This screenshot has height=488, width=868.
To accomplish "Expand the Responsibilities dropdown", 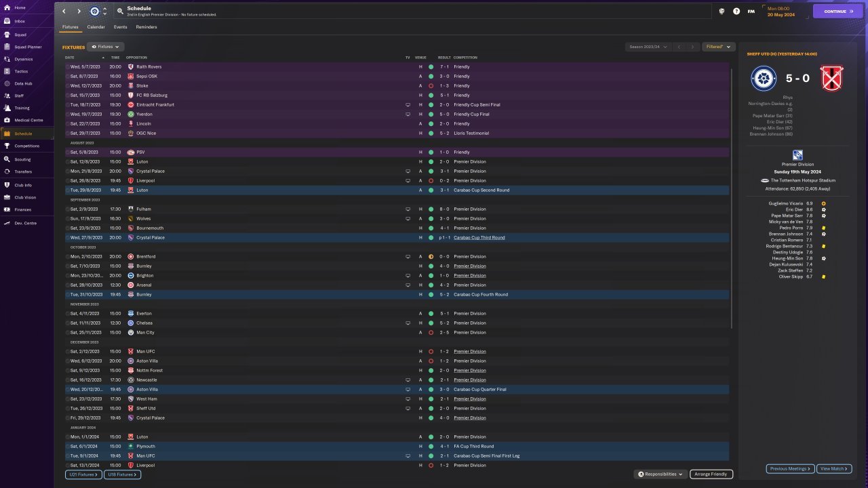I will pyautogui.click(x=660, y=474).
